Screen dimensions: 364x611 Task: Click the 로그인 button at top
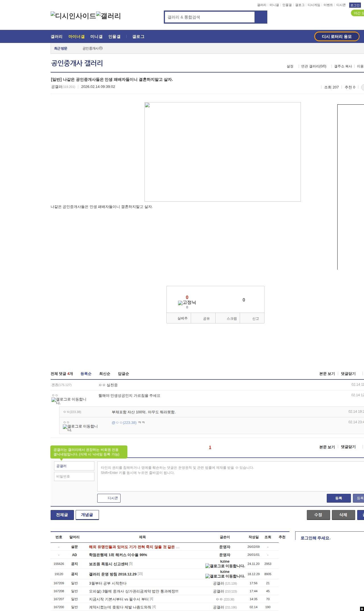tap(355, 5)
